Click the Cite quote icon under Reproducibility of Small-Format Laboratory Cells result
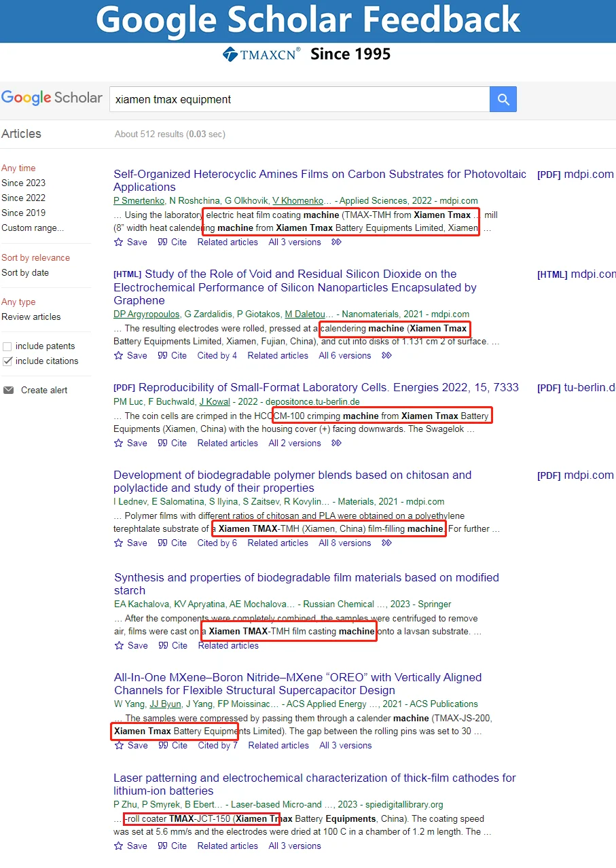 [x=162, y=443]
